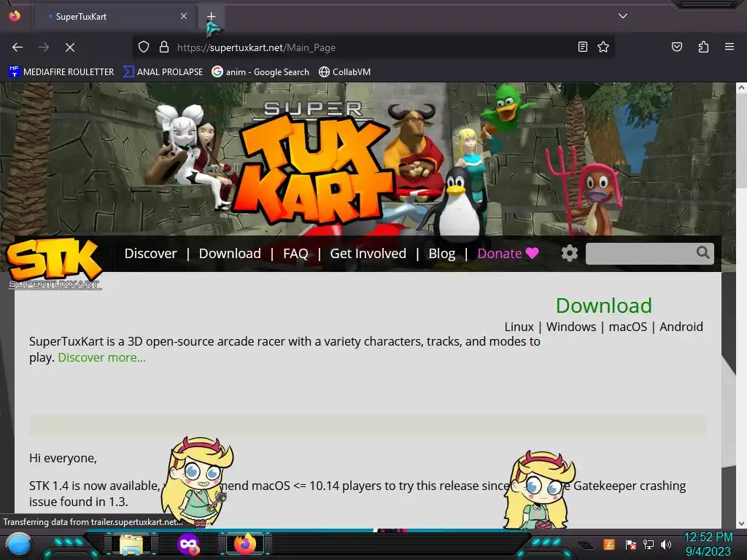Open the anim - Google Search bookmark
Viewport: 747px width, 560px height.
(x=260, y=72)
